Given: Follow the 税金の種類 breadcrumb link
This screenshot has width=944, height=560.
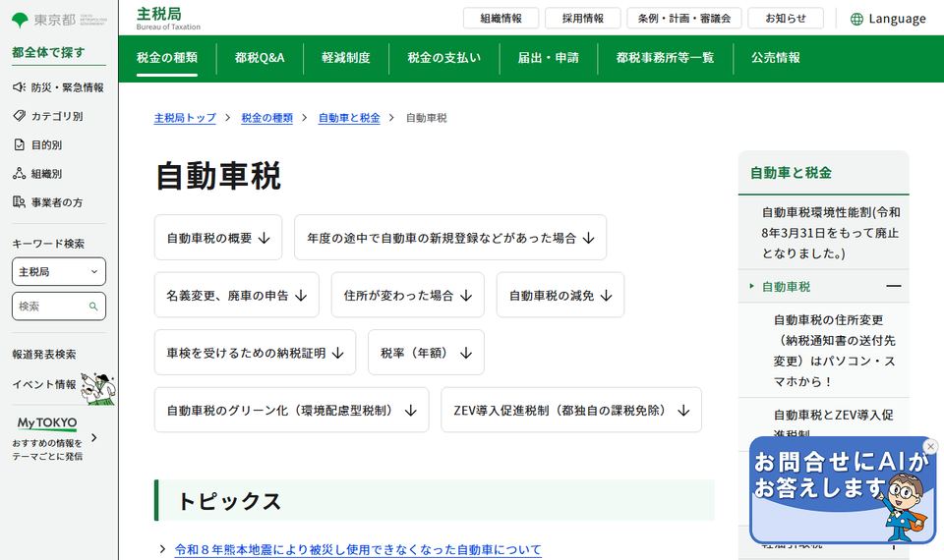Looking at the screenshot, I should click(266, 118).
